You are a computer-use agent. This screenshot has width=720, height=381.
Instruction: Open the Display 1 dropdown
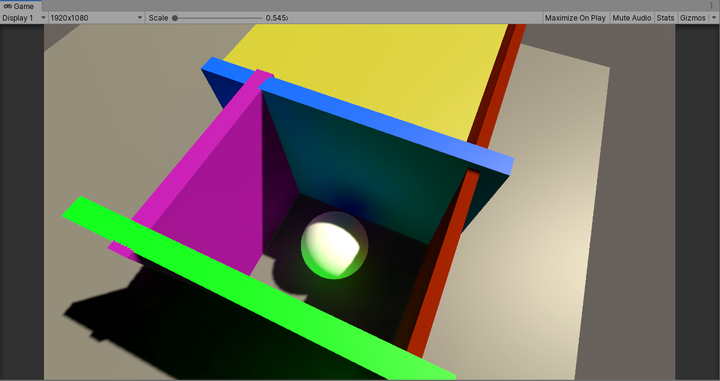pyautogui.click(x=24, y=18)
